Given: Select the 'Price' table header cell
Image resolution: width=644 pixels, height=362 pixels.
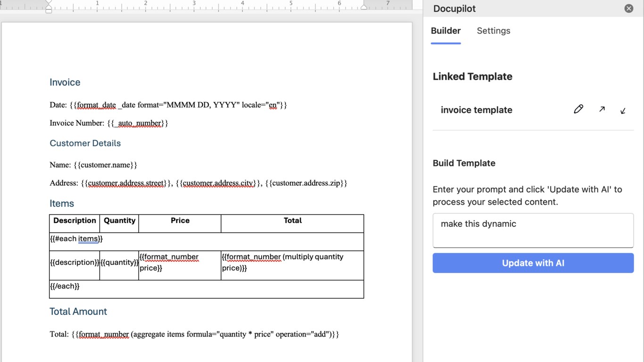Looking at the screenshot, I should (x=180, y=223).
